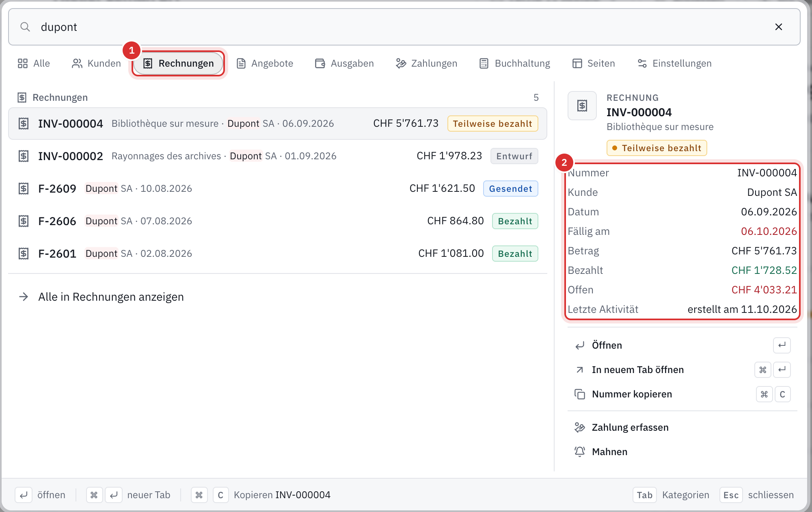This screenshot has height=512, width=812.
Task: Select invoice INV-000002 Rayonnages des archives
Action: 278,156
